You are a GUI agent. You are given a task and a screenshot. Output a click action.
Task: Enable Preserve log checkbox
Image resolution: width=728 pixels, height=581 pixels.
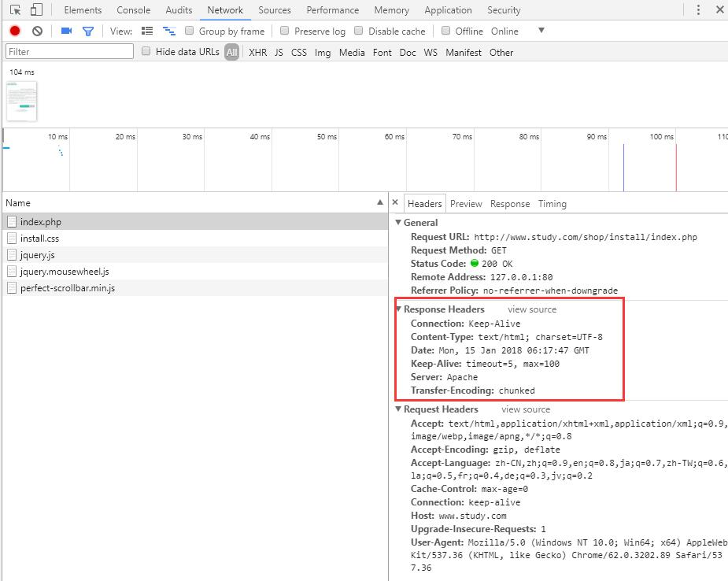tap(285, 31)
